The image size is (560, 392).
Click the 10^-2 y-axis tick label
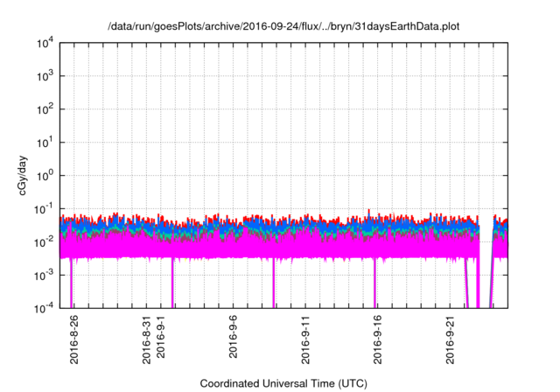pos(43,242)
